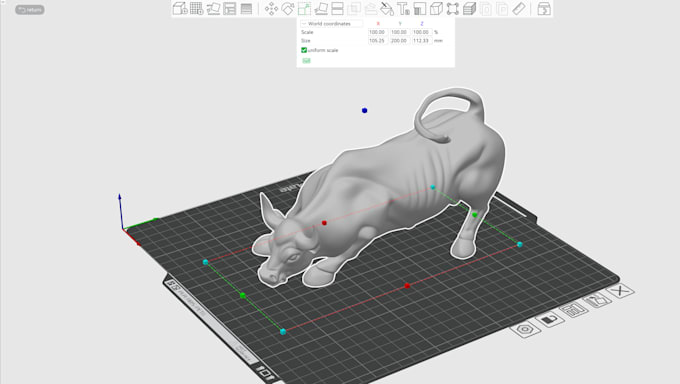Click the Size Y field showing 200.00

click(x=399, y=40)
